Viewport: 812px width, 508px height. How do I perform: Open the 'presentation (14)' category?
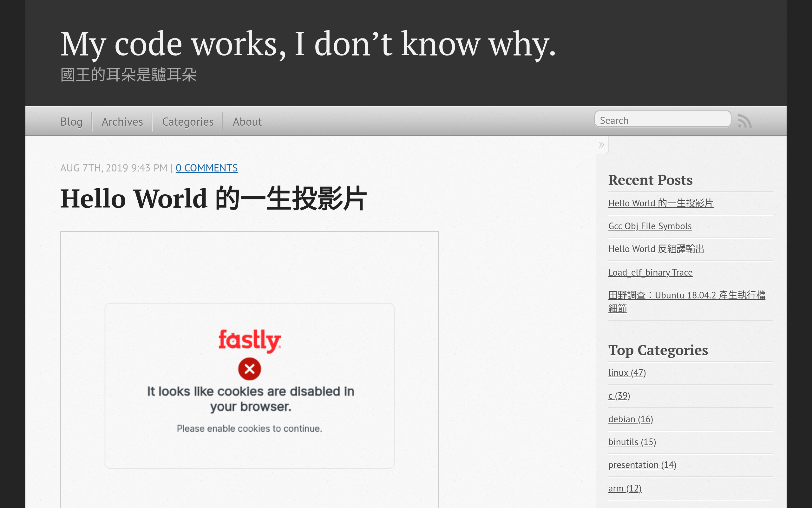[642, 465]
